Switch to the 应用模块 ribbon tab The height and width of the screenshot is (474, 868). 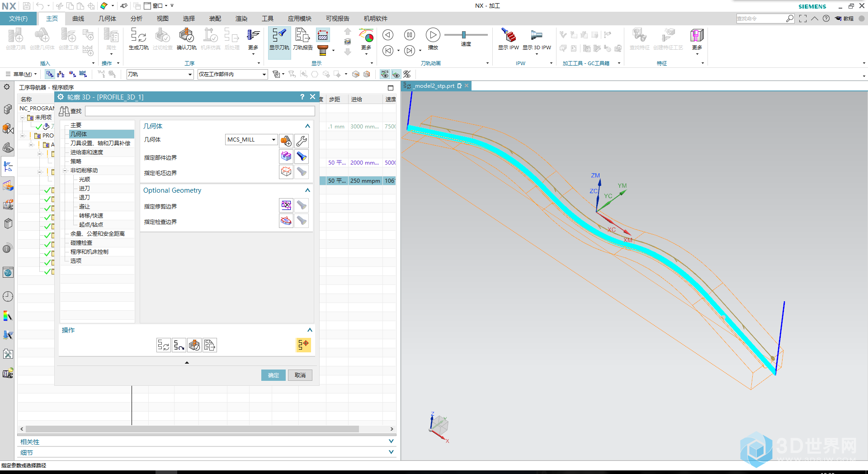[x=300, y=19]
